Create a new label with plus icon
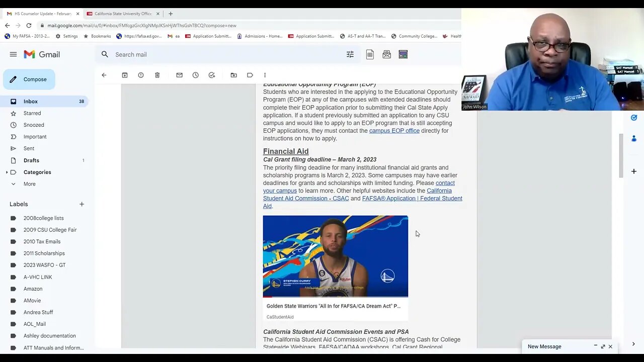The image size is (644, 362). [x=82, y=204]
